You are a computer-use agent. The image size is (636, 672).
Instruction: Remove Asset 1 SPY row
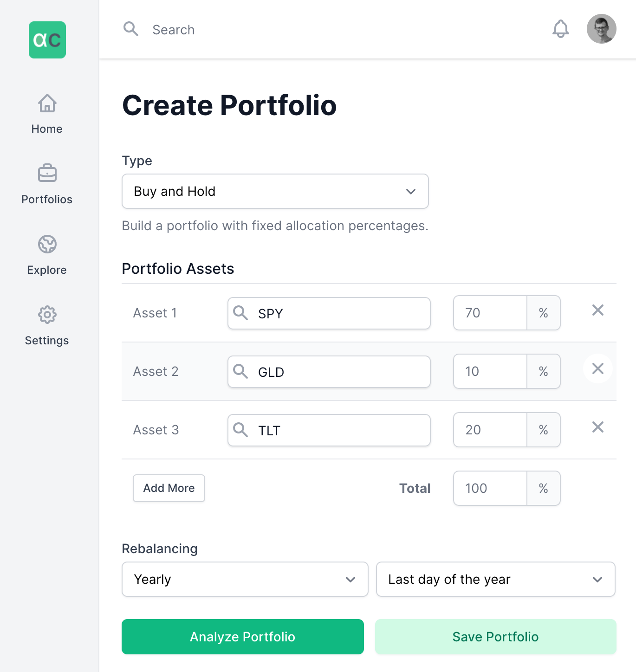[597, 310]
